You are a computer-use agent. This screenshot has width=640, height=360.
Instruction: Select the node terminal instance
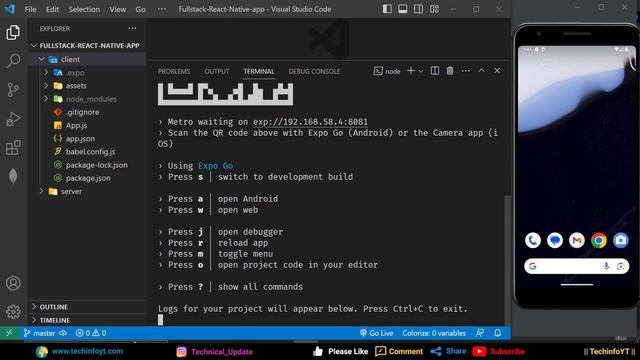387,71
